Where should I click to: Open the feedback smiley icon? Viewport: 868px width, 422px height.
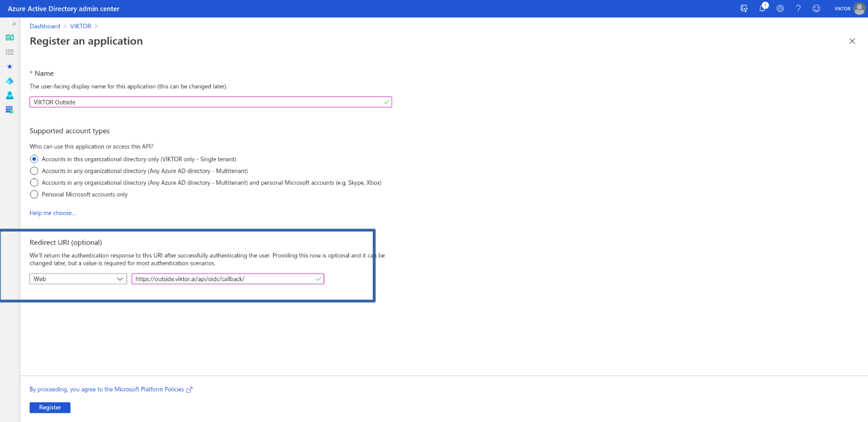pyautogui.click(x=816, y=9)
